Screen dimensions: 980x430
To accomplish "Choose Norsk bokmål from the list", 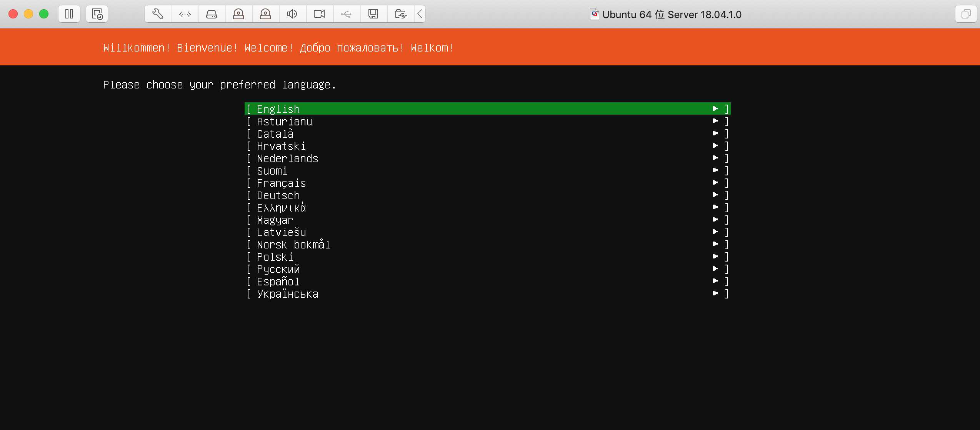I will click(487, 244).
